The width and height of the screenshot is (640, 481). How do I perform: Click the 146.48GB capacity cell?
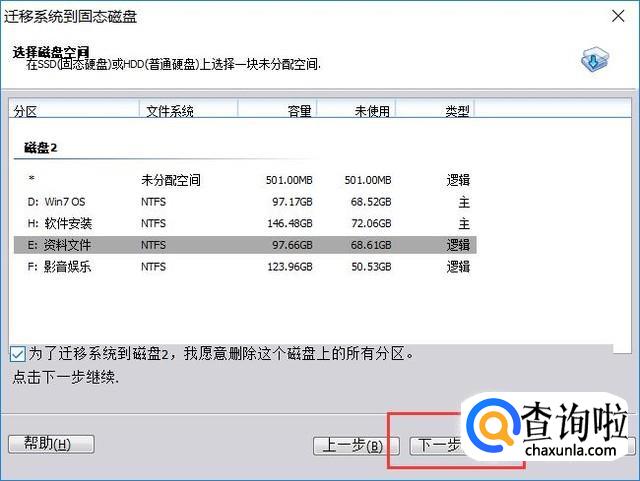[x=290, y=223]
